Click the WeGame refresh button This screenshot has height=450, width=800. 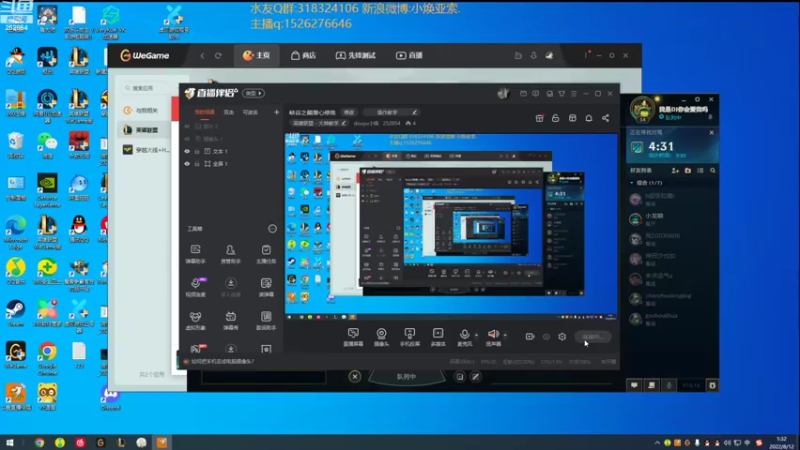(218, 56)
